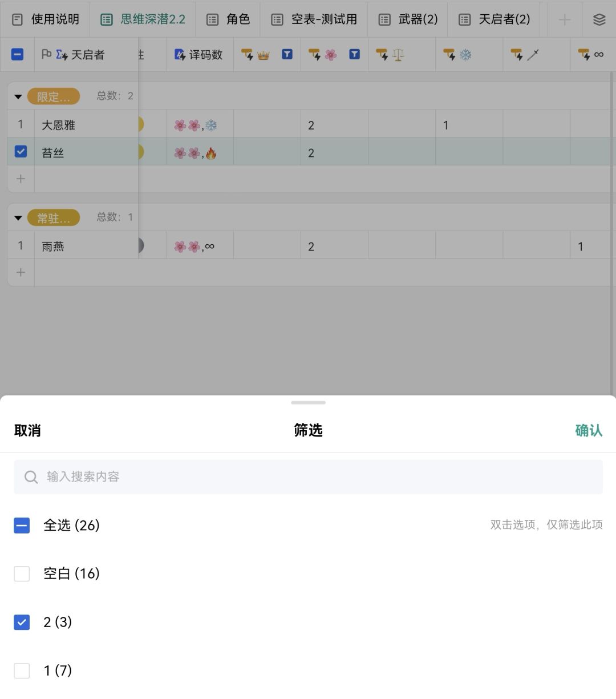616x699 pixels.
Task: Click value 2 in 雨燕's flower column
Action: click(334, 246)
